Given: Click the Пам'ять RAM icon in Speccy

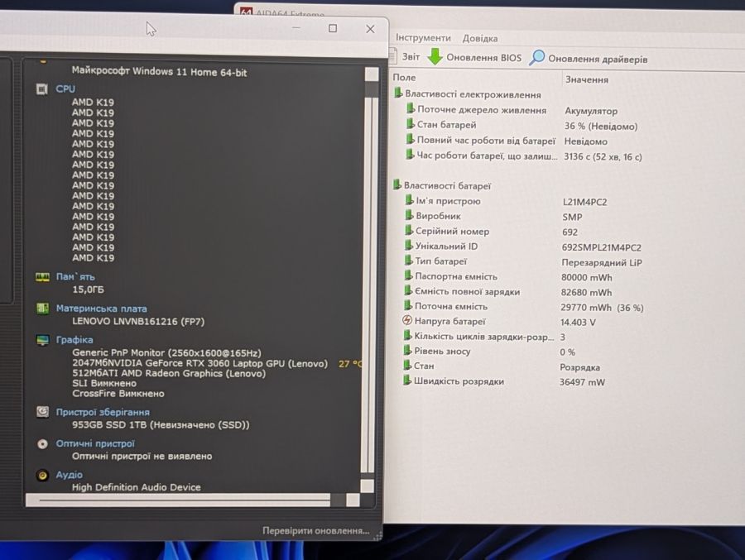Looking at the screenshot, I should (x=42, y=277).
